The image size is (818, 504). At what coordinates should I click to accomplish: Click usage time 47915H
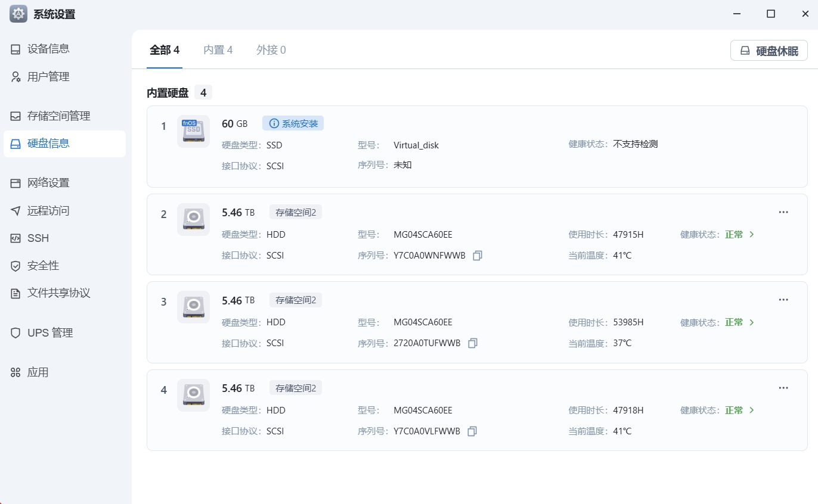[628, 235]
